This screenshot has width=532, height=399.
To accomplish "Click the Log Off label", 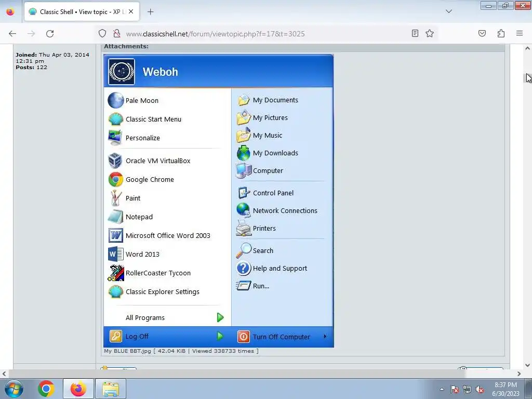I will (137, 336).
